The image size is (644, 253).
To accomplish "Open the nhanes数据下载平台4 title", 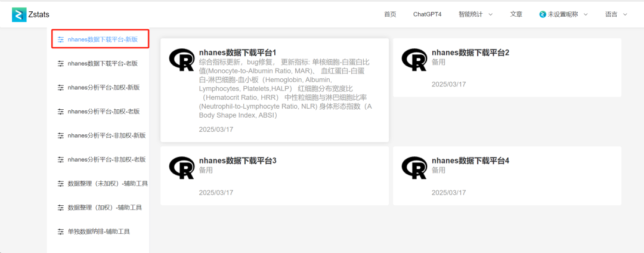I will [x=470, y=161].
